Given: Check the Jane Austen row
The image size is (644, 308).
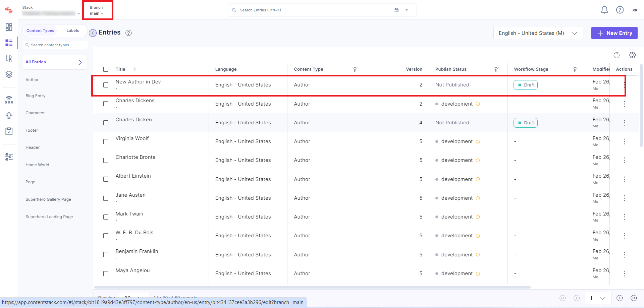Looking at the screenshot, I should pos(106,198).
